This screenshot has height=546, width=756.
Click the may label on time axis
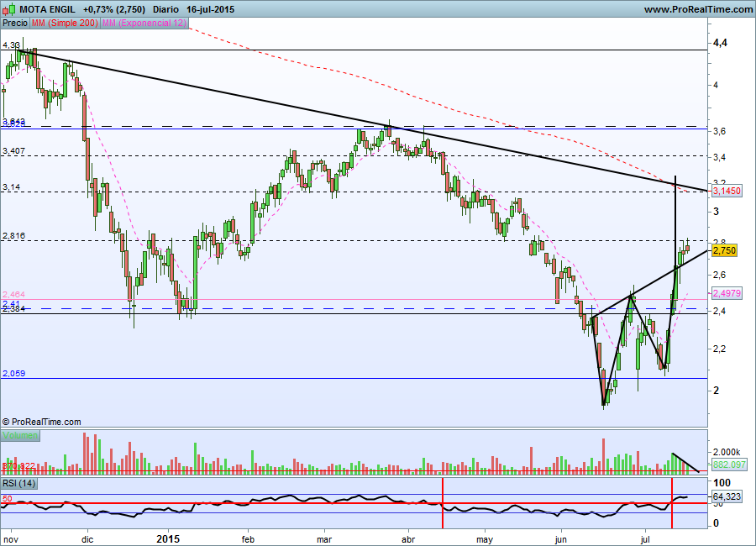pyautogui.click(x=485, y=539)
